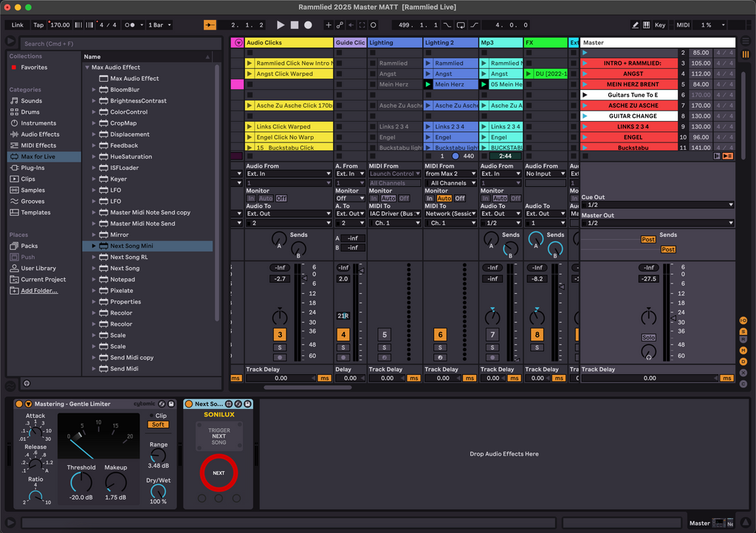756x533 pixels.
Task: Launch the Angst Click Warped clip
Action: tap(250, 73)
